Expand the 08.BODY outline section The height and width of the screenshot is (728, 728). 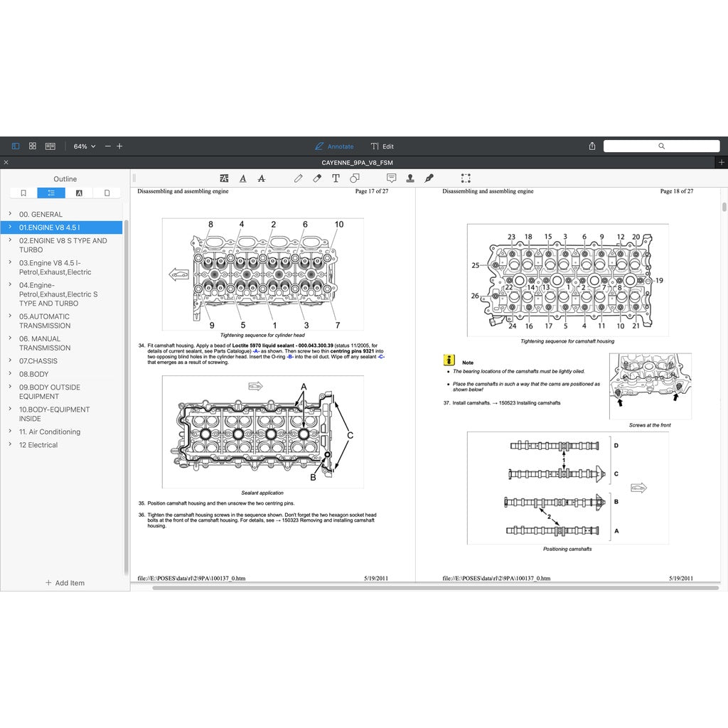(x=10, y=374)
